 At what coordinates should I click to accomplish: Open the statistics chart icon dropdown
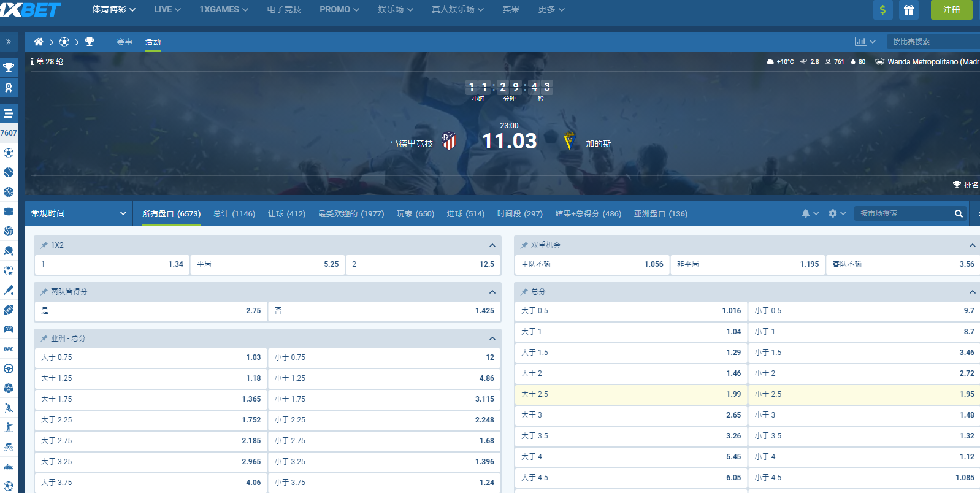[x=865, y=42]
